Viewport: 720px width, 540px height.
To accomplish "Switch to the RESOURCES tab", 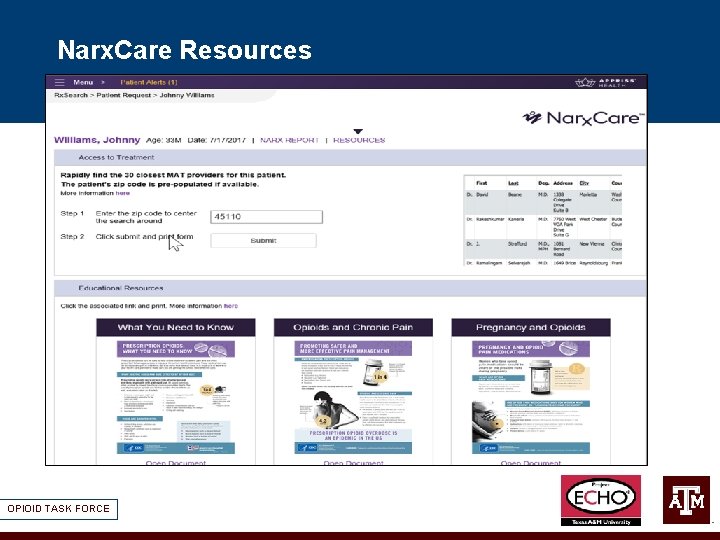I will point(359,140).
